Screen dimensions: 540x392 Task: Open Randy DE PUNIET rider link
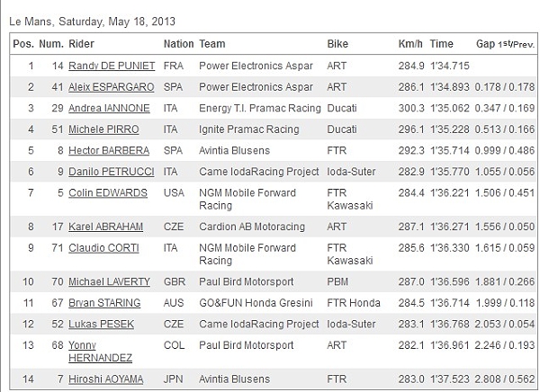coord(112,66)
